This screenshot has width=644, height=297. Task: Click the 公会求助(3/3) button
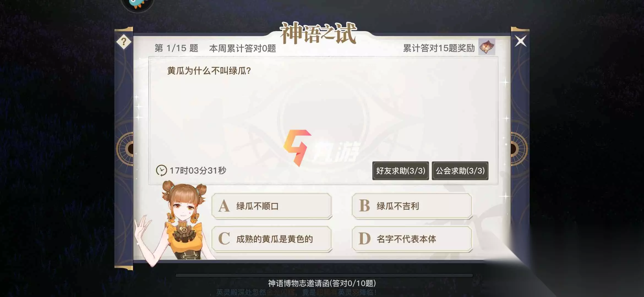460,171
